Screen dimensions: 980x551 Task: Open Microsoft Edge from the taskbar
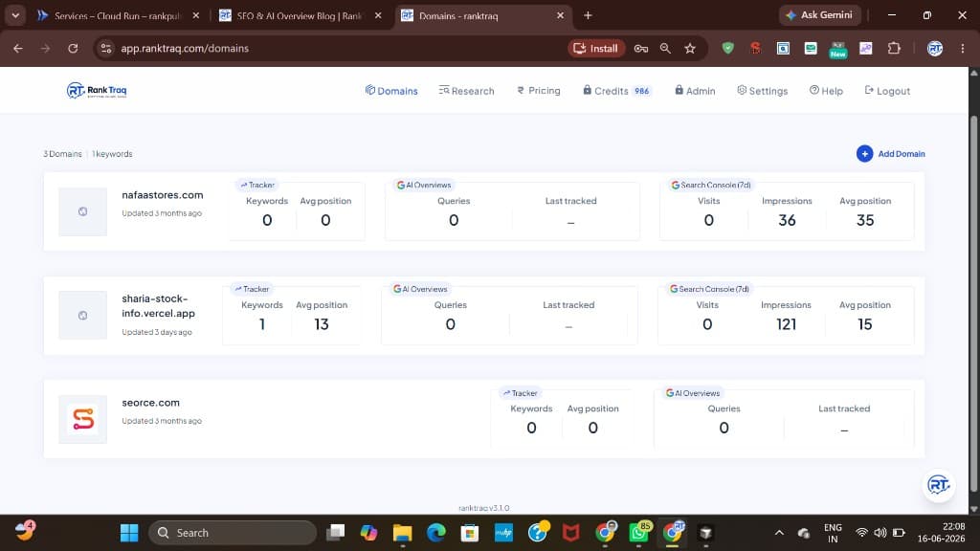pos(435,533)
